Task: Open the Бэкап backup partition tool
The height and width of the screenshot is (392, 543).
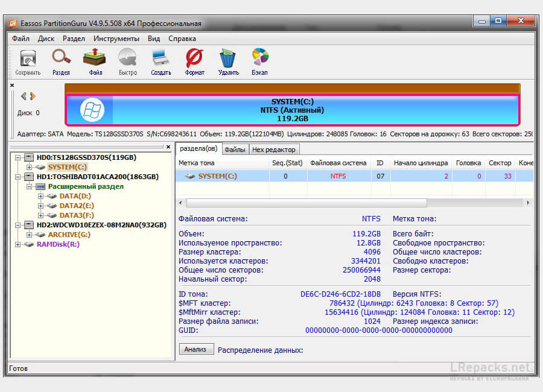Action: [x=259, y=62]
